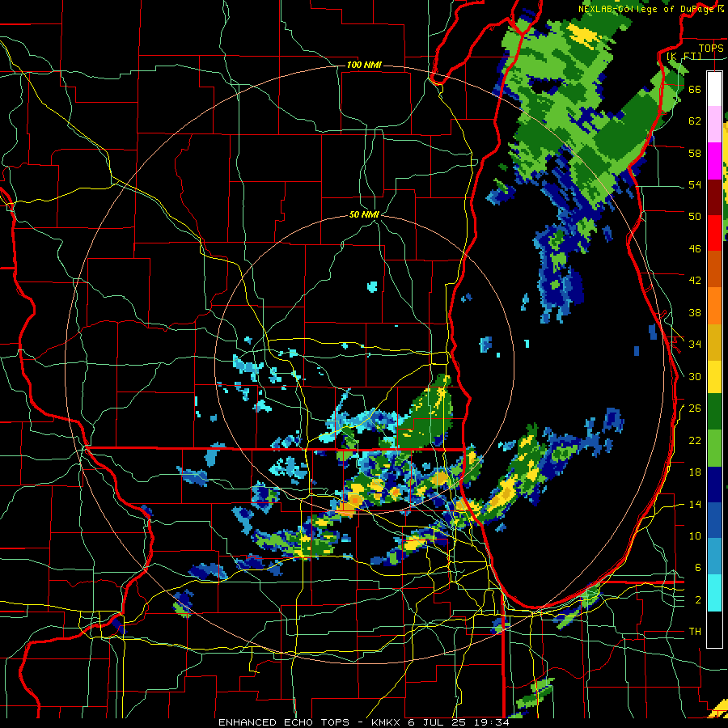728x728 pixels.
Task: Click the K FT units label
Action: pos(684,56)
